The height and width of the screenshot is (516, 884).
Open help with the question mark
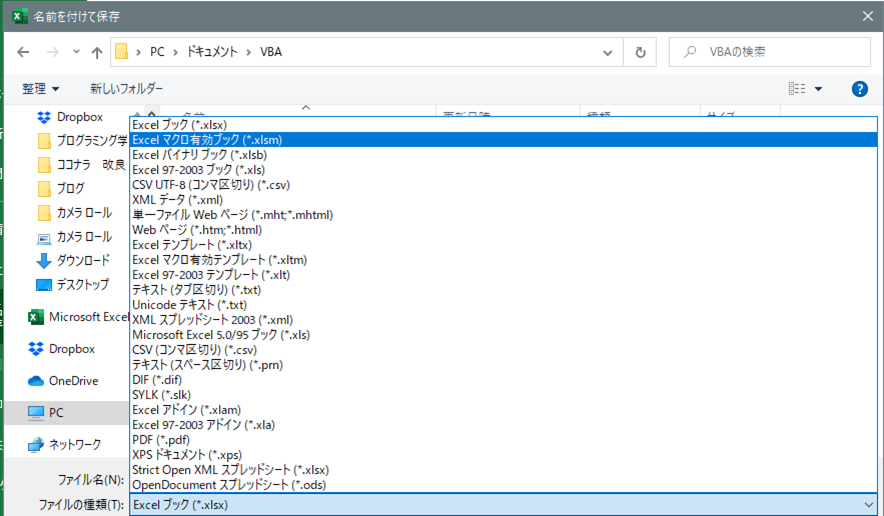click(x=859, y=89)
